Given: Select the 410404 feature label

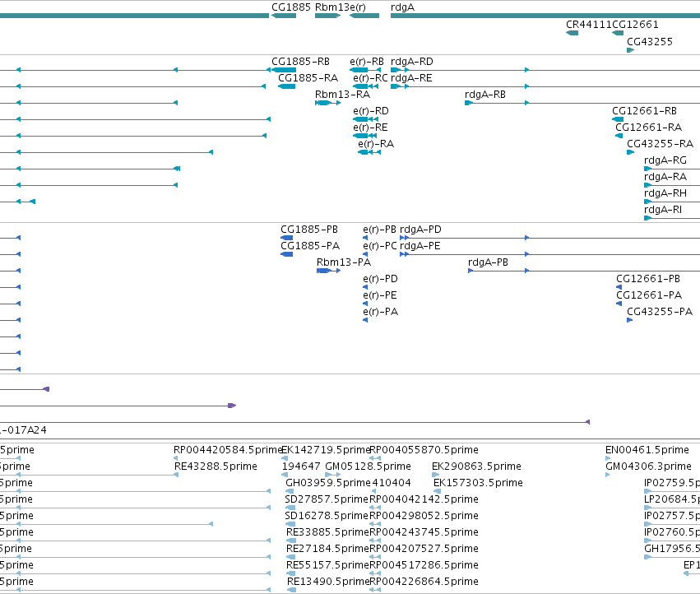Looking at the screenshot, I should (x=392, y=483).
